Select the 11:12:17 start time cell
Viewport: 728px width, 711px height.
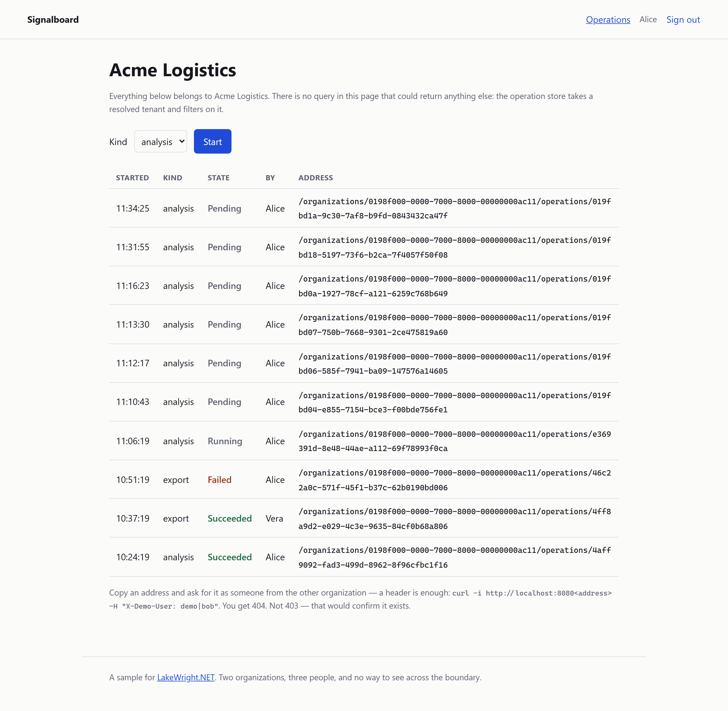click(x=133, y=363)
